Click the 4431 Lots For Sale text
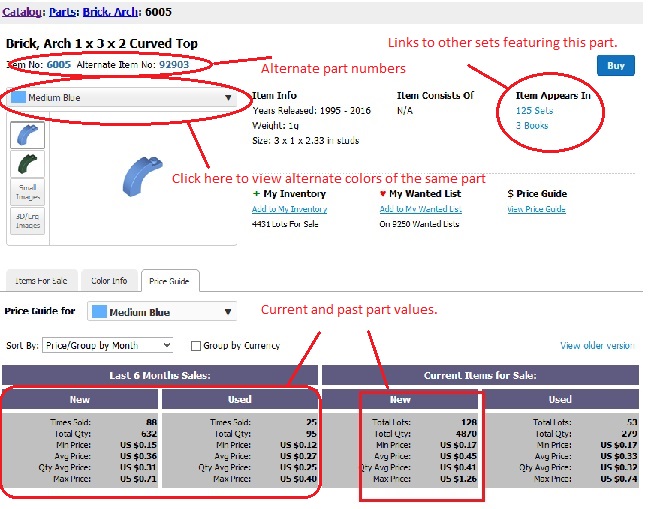 285,224
